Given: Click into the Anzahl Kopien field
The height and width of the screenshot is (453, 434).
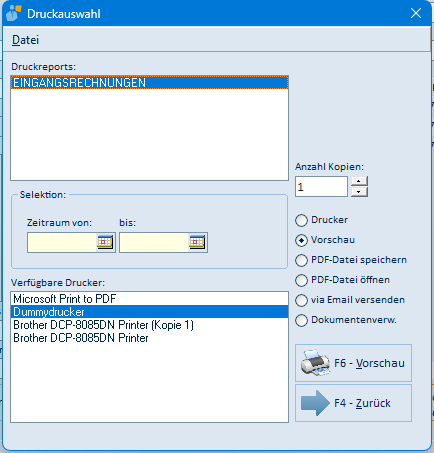Looking at the screenshot, I should [321, 187].
